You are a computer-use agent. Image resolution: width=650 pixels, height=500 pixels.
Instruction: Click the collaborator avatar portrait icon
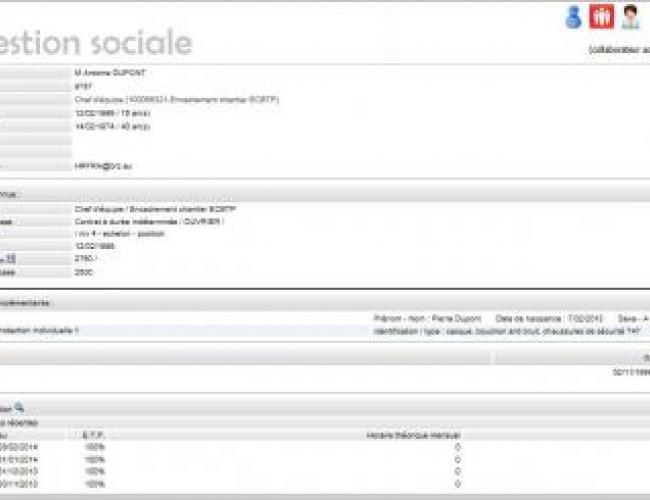click(x=630, y=17)
